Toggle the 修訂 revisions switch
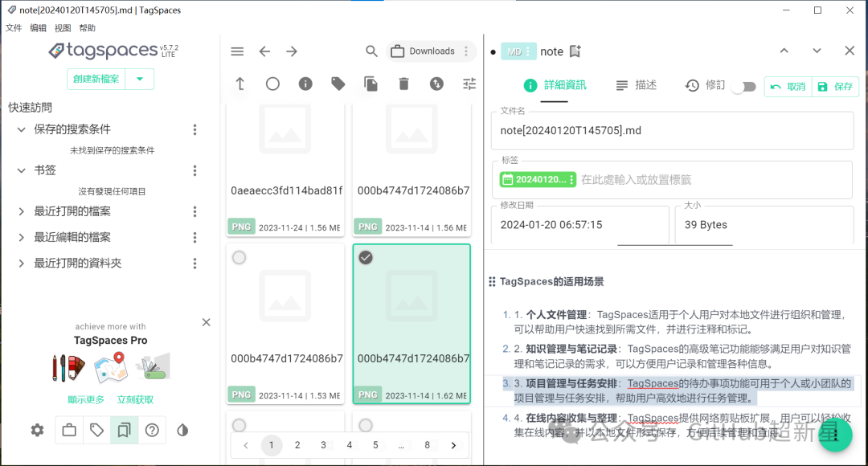The width and height of the screenshot is (868, 466). pos(744,87)
